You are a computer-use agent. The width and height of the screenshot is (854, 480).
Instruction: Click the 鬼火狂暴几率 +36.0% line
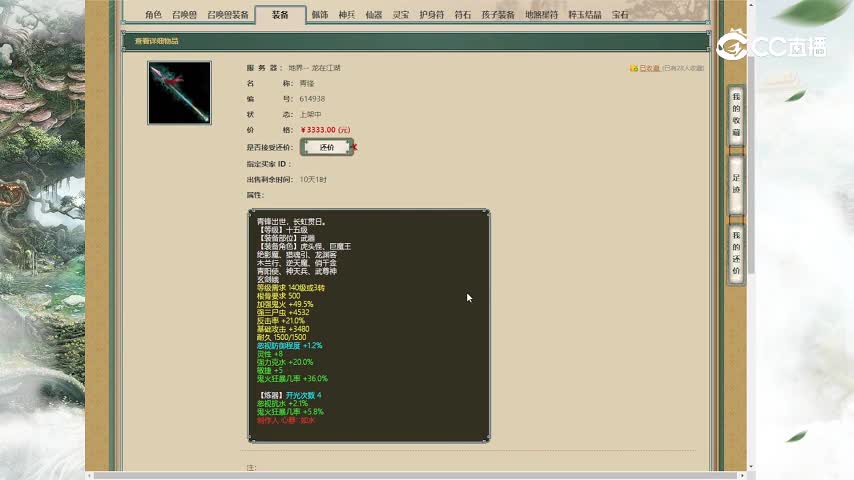tap(292, 378)
